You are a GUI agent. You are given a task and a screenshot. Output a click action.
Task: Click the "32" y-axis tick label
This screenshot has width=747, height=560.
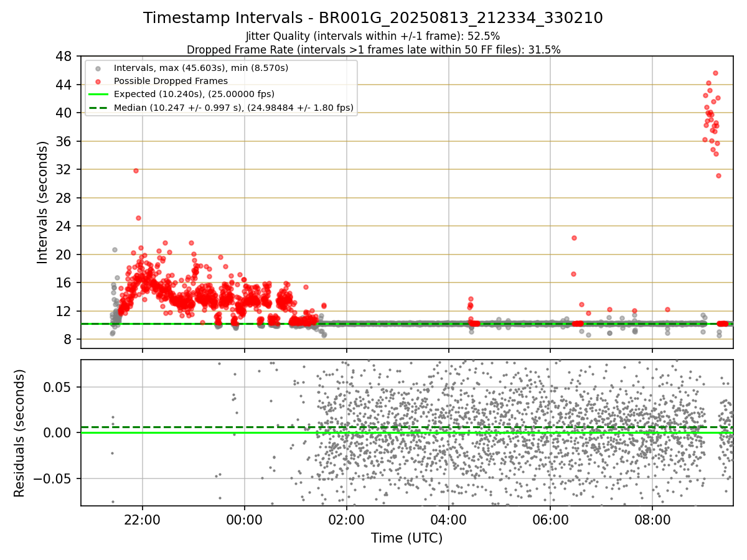tap(65, 170)
